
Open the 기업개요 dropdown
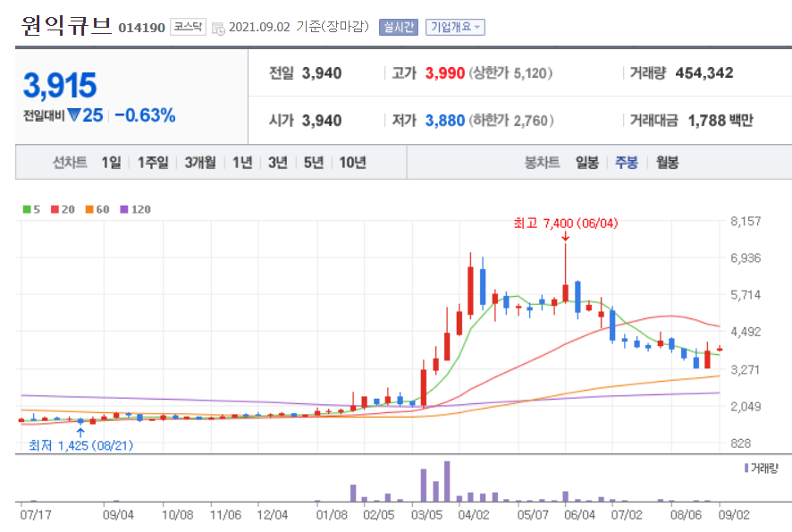(455, 28)
